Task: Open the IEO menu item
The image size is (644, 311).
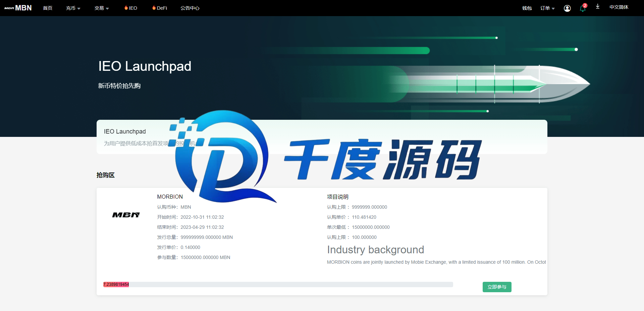Action: coord(131,8)
